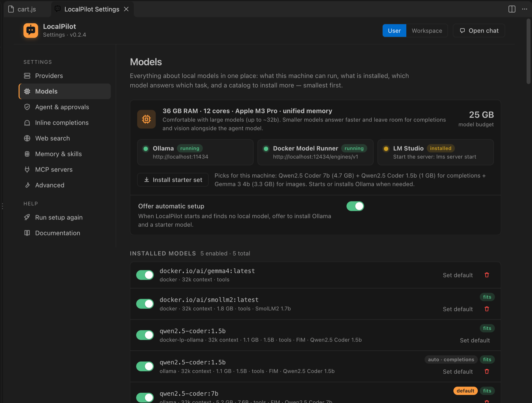Switch to the cart.js editor tab
This screenshot has height=403, width=532.
27,9
